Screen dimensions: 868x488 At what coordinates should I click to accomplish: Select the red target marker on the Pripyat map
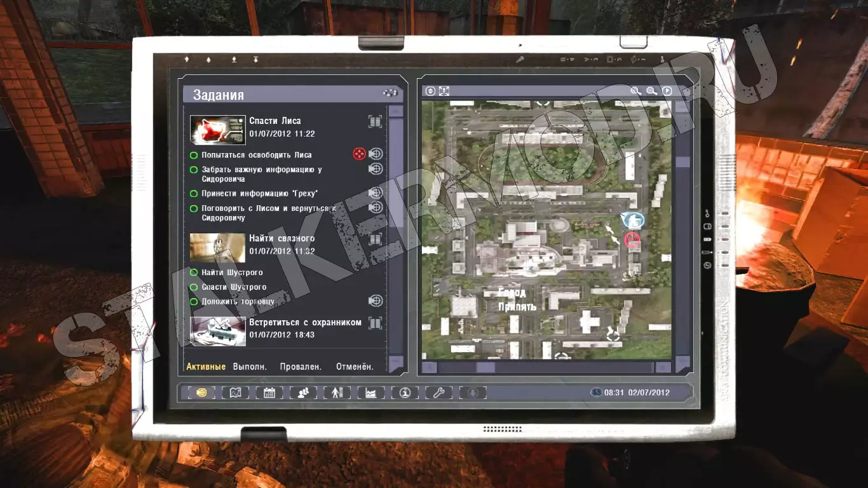[x=632, y=240]
